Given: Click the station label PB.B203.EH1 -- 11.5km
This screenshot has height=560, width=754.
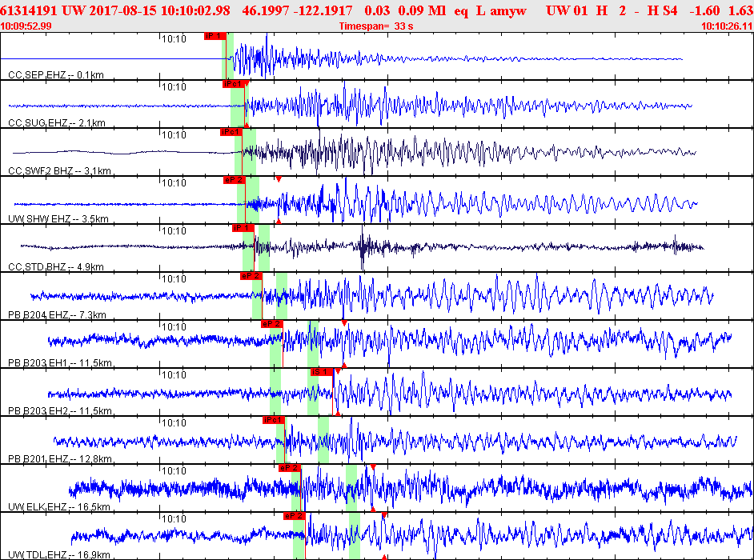Looking at the screenshot, I should tap(60, 363).
